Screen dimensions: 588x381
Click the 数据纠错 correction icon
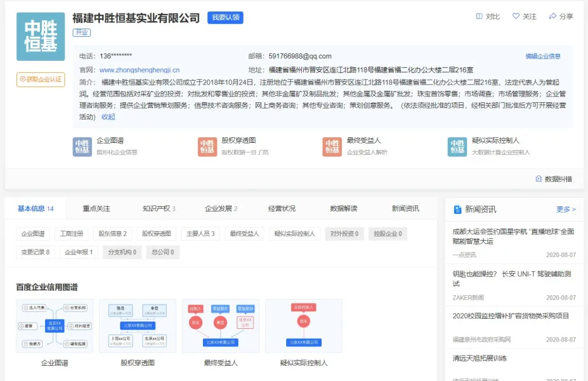click(x=539, y=179)
